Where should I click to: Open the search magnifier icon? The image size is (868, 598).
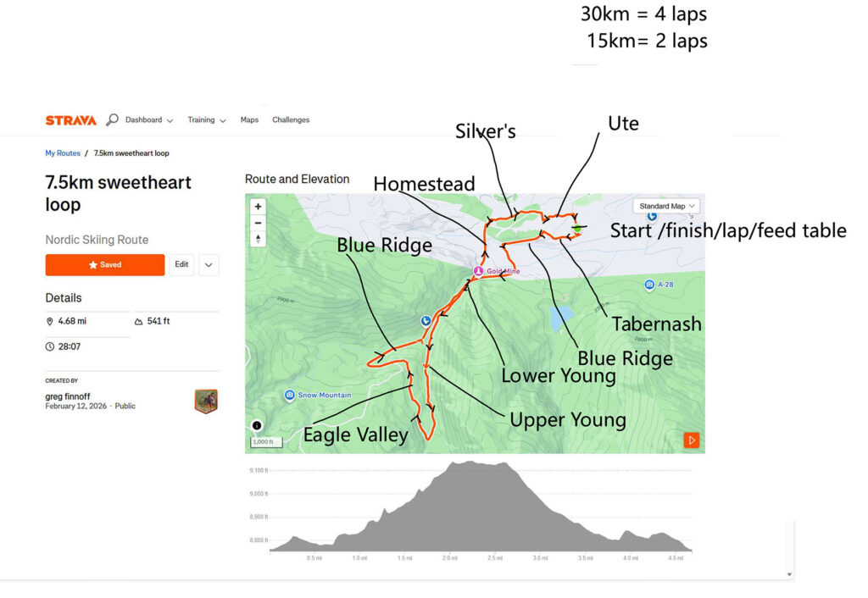(113, 119)
